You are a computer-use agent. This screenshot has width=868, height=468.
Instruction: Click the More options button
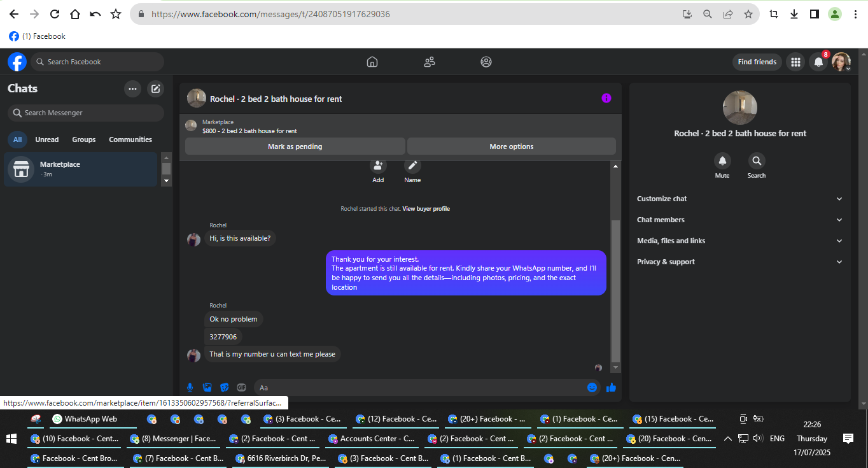pos(512,146)
